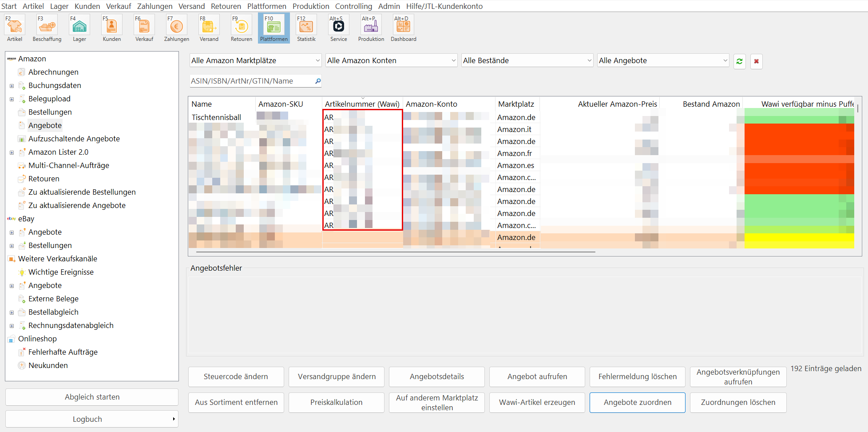The height and width of the screenshot is (432, 868).
Task: Expand the Buchungsdaten tree node
Action: [x=12, y=86]
